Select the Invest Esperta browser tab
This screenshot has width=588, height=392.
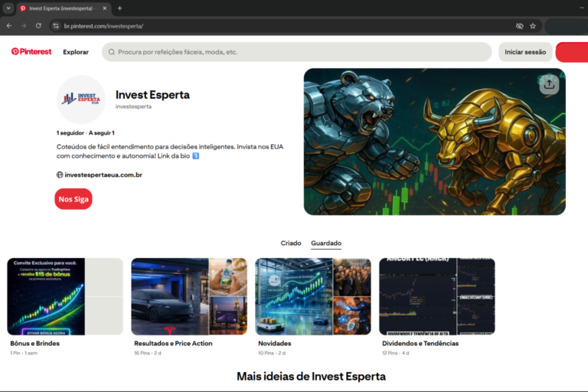pos(64,8)
